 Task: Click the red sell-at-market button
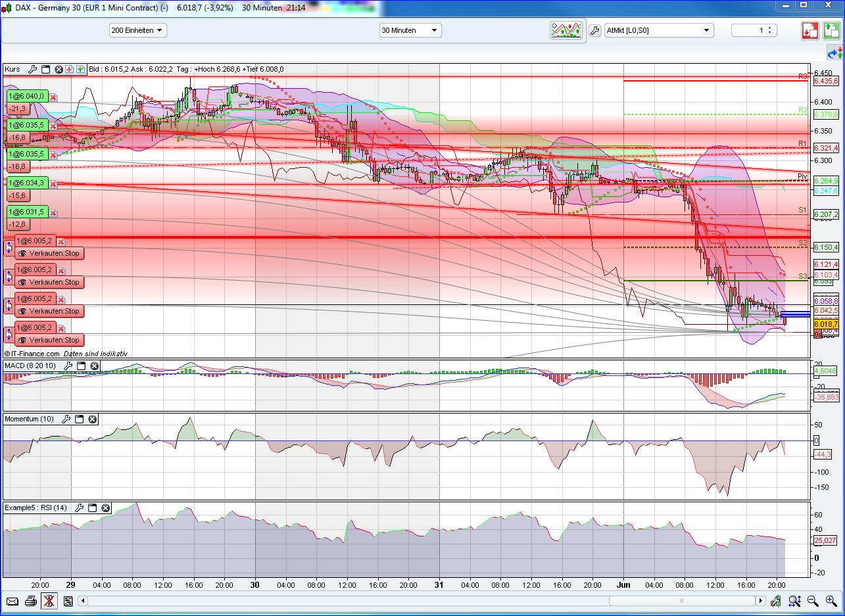[809, 30]
